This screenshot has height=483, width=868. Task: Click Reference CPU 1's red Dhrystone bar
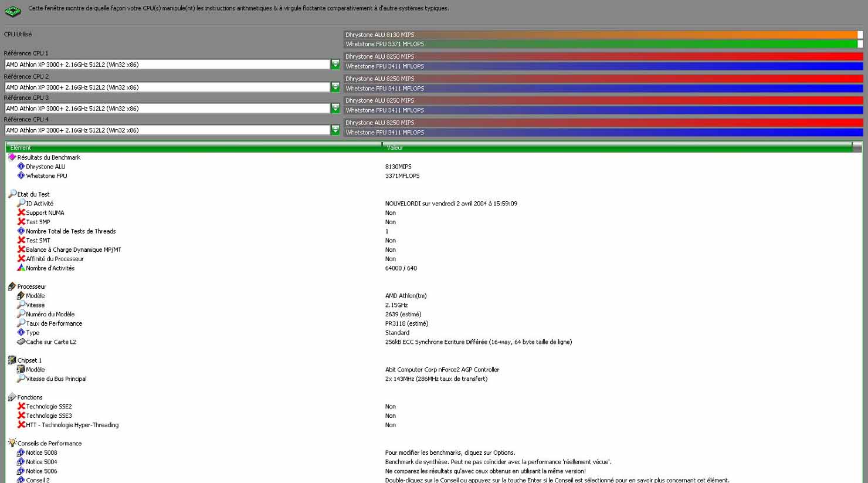coord(603,56)
